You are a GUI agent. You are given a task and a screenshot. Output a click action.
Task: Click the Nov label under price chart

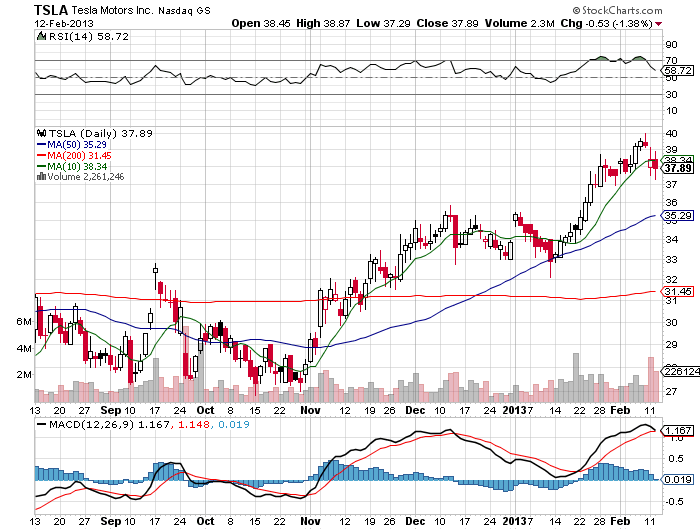[x=311, y=410]
